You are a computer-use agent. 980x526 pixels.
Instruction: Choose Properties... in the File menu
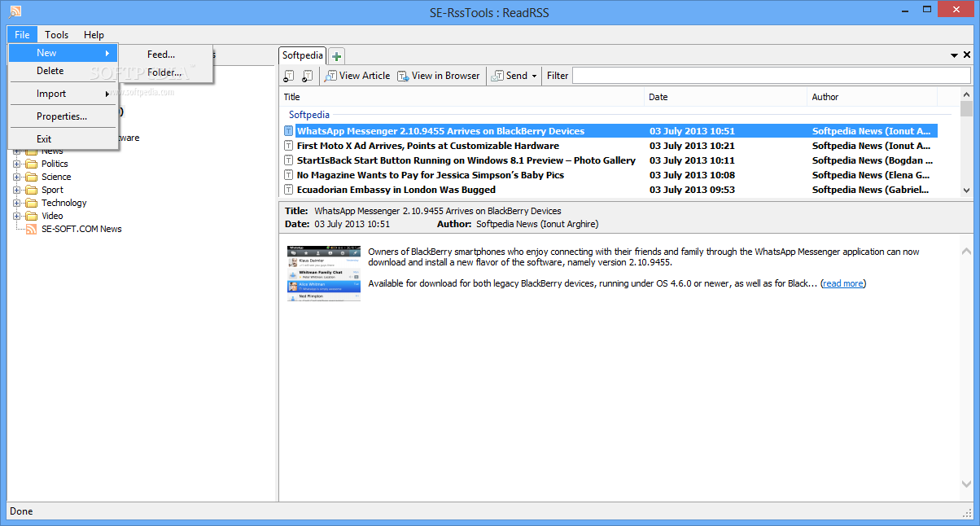[63, 116]
